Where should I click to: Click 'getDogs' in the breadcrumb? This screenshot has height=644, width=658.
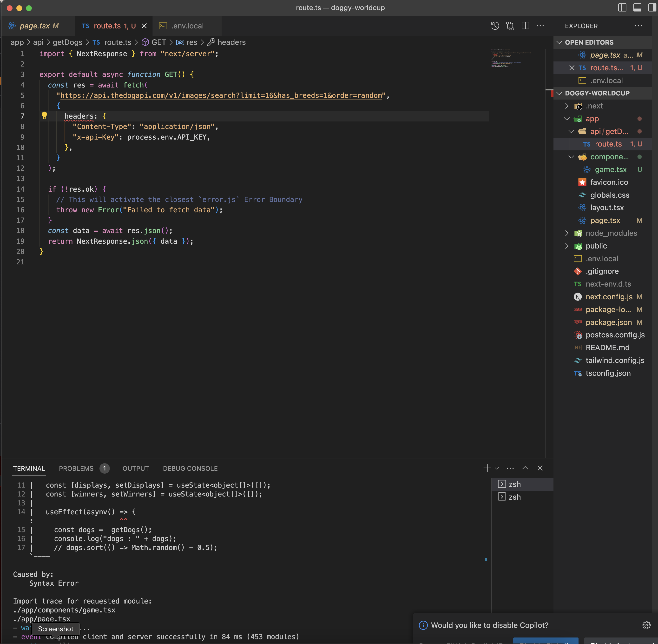(x=68, y=42)
